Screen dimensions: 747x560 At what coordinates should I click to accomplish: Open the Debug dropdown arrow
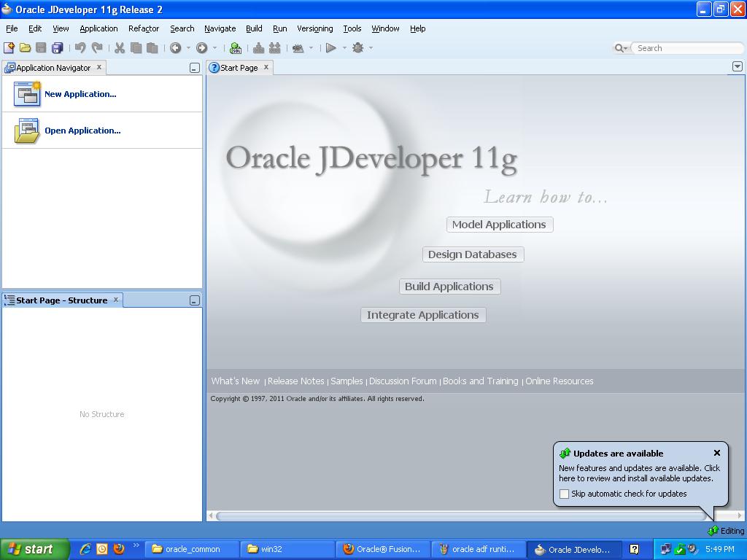click(371, 47)
